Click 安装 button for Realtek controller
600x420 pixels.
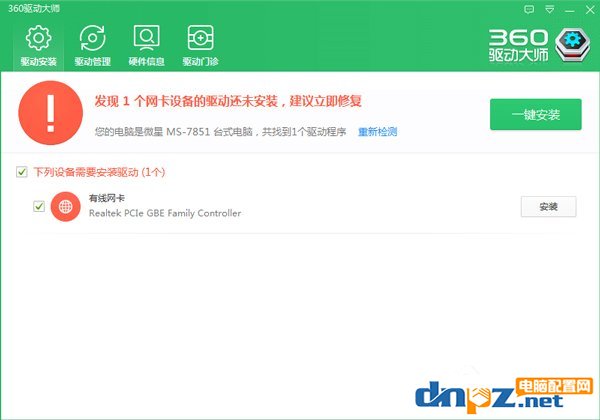[x=548, y=207]
